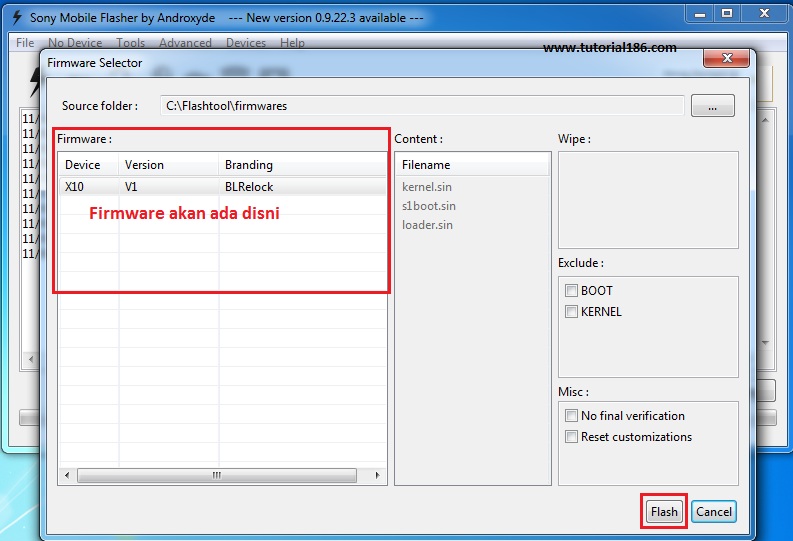Sort by Device column header
The height and width of the screenshot is (541, 793).
pyautogui.click(x=89, y=165)
